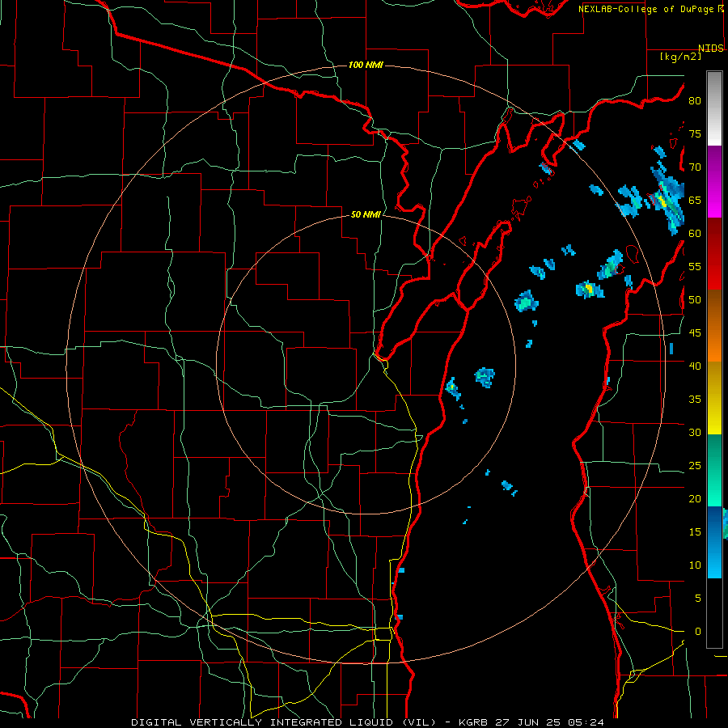Pick the yellow segment of the color bar
The height and width of the screenshot is (728, 728).
[714, 398]
